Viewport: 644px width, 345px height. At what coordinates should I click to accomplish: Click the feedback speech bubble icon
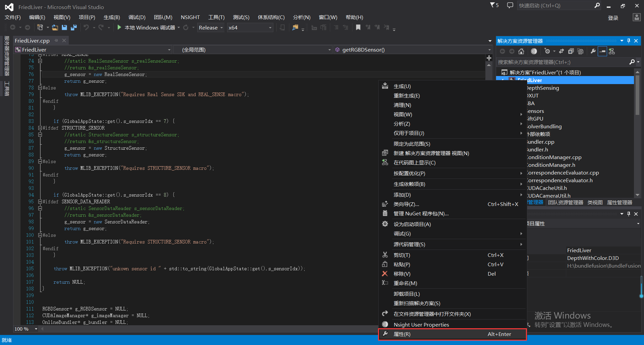pos(510,5)
